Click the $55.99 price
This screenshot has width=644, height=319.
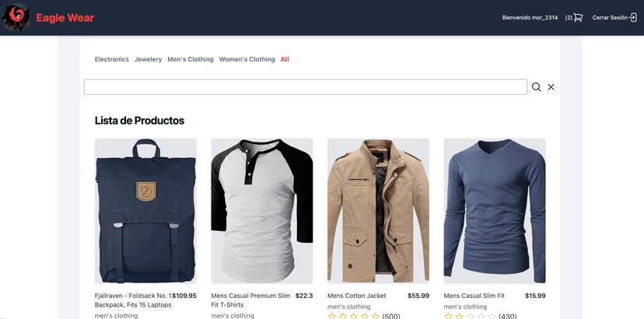[x=418, y=296]
